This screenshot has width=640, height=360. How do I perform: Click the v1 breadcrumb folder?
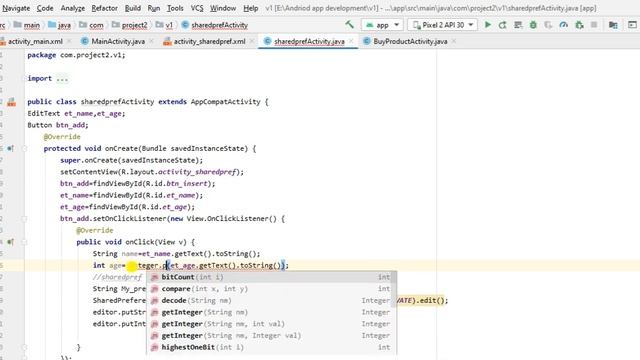[x=164, y=25]
